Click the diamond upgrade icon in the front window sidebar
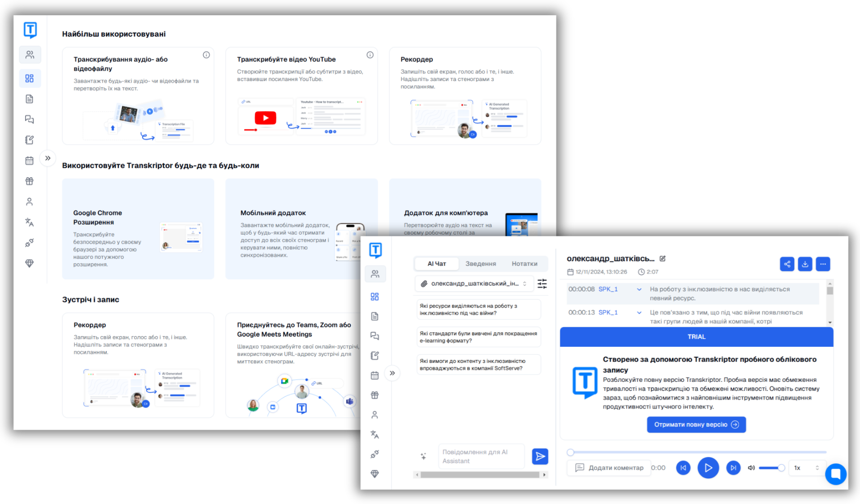Screen dimensions: 860x504 pyautogui.click(x=375, y=474)
